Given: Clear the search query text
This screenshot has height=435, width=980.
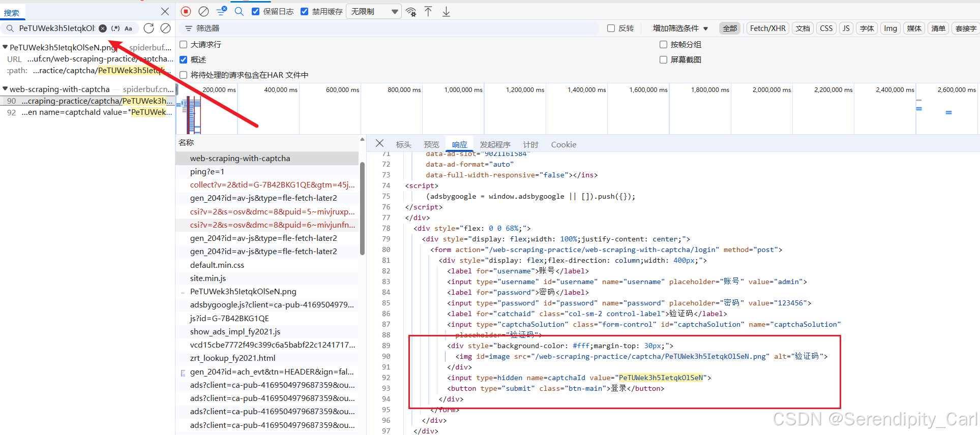Looking at the screenshot, I should 103,28.
